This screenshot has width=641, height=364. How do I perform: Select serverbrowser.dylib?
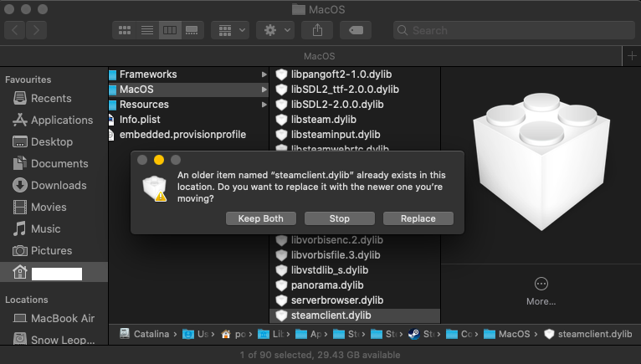(x=330, y=300)
